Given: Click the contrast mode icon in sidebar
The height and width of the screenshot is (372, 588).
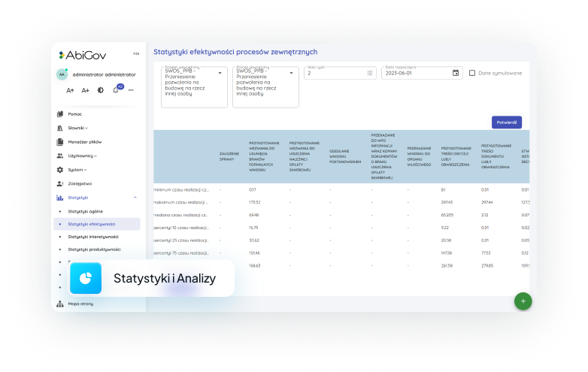Looking at the screenshot, I should pyautogui.click(x=102, y=90).
